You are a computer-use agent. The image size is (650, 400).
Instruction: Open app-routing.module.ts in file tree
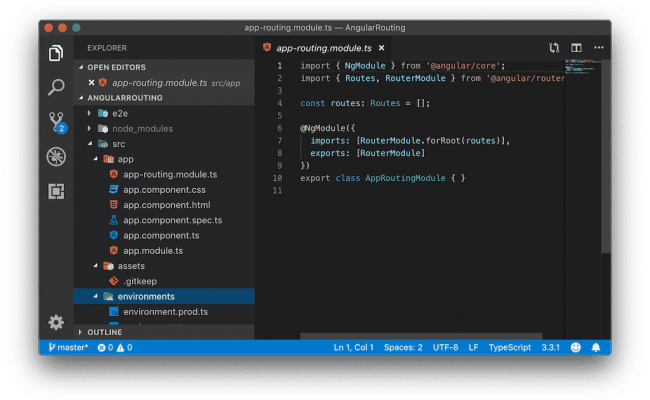170,175
